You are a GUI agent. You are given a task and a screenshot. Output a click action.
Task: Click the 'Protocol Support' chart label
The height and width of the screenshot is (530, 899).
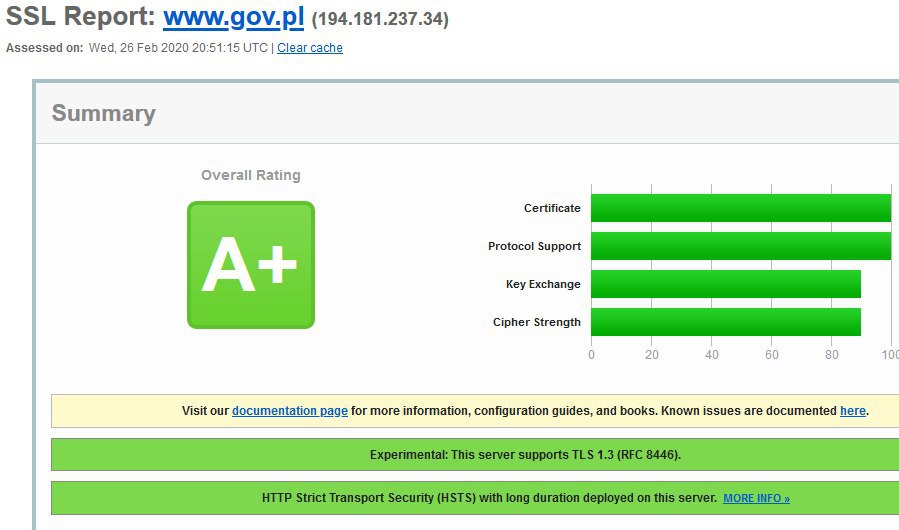click(x=534, y=246)
